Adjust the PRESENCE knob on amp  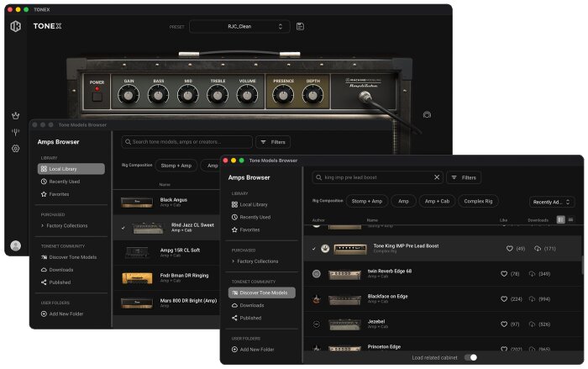[x=283, y=95]
